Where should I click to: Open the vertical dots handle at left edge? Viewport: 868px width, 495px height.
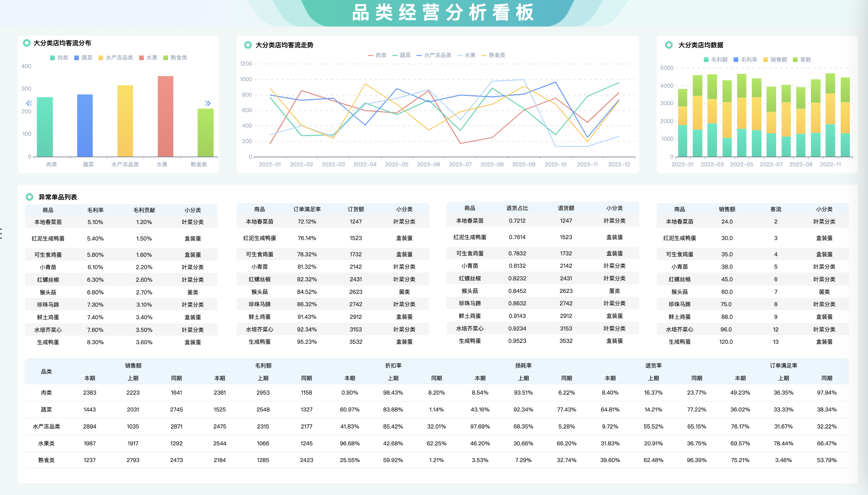pyautogui.click(x=2, y=233)
